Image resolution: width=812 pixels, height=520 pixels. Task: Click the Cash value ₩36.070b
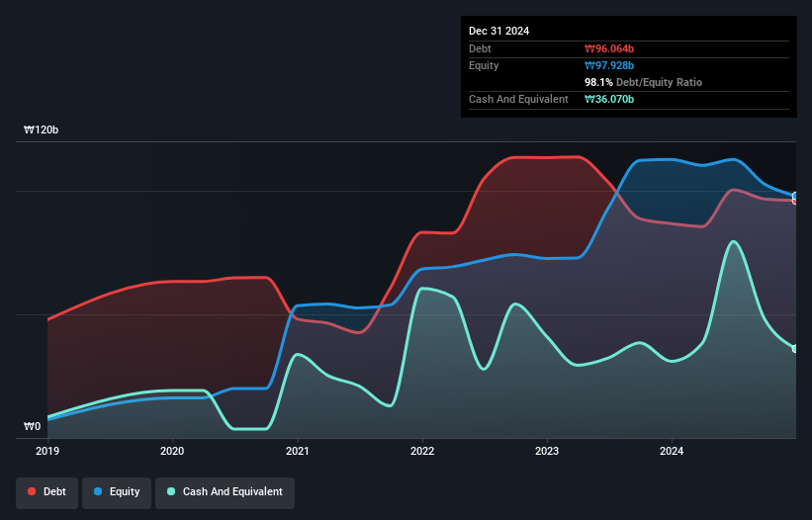point(609,99)
